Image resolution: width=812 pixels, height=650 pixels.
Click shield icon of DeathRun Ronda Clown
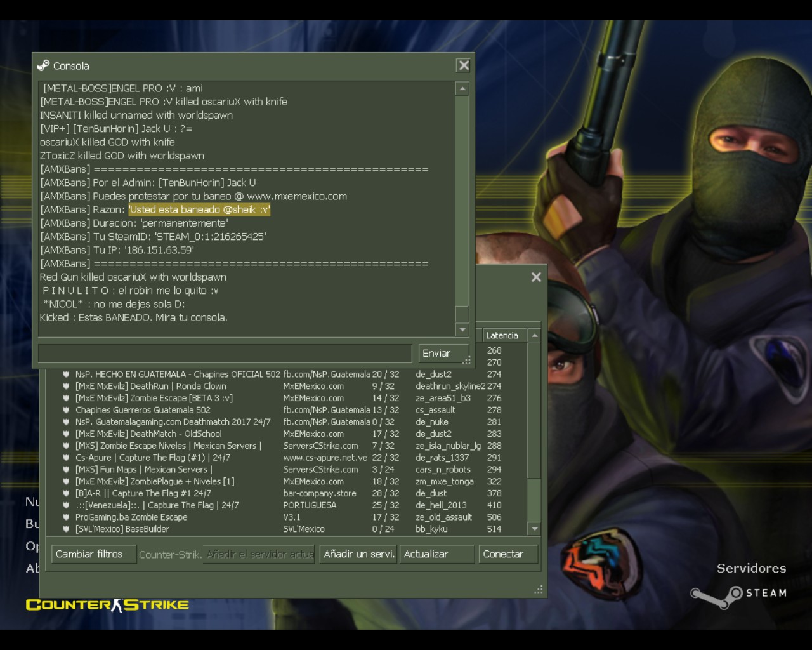pyautogui.click(x=66, y=386)
